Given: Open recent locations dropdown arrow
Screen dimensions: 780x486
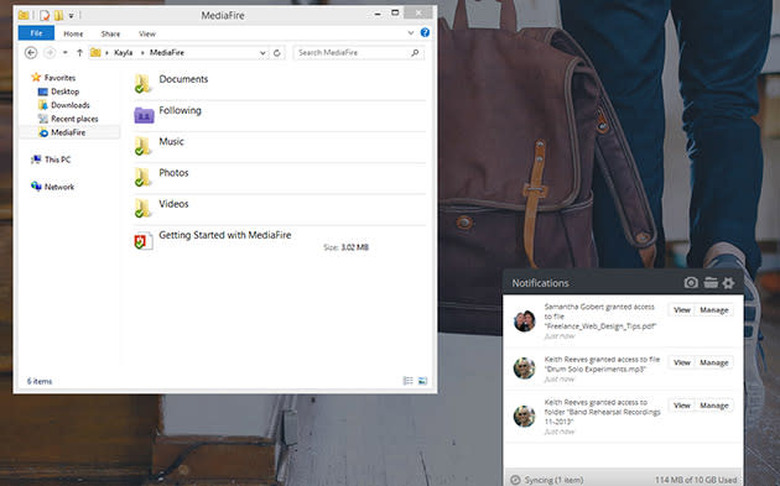Looking at the screenshot, I should (64, 53).
